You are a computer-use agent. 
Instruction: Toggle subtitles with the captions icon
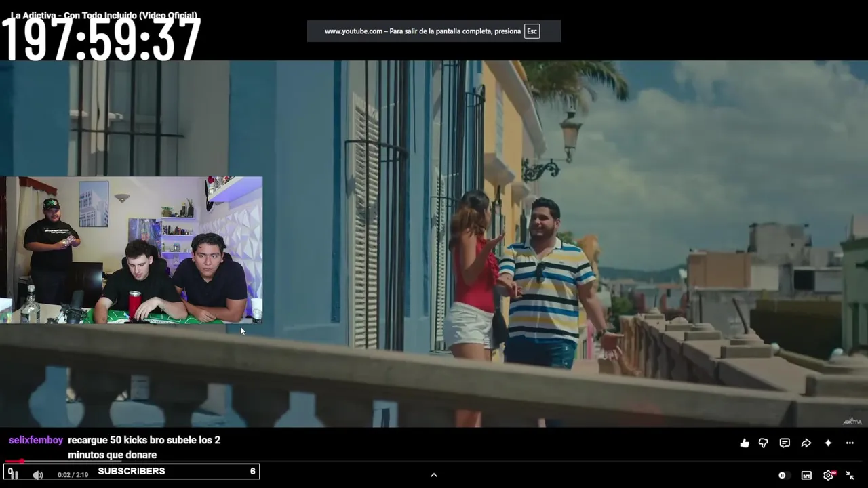pos(806,475)
